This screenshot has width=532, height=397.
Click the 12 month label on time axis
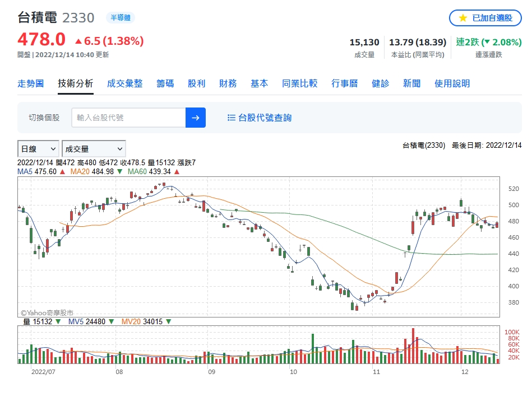point(465,372)
